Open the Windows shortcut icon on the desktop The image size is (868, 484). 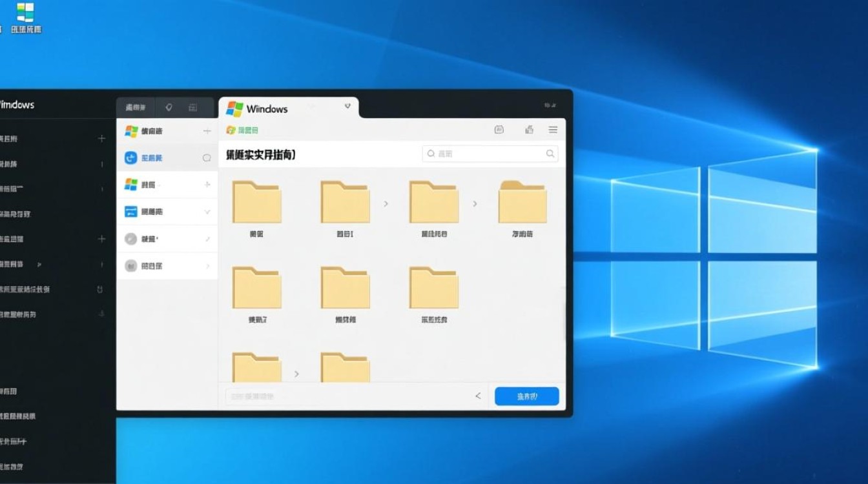coord(26,12)
